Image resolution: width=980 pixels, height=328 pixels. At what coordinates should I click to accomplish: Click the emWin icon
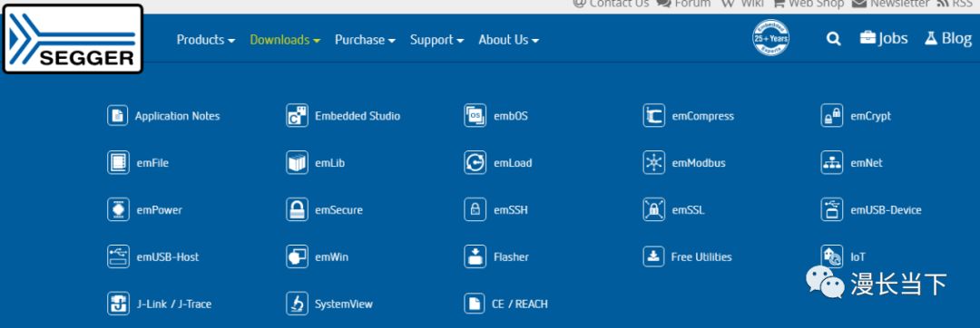297,256
